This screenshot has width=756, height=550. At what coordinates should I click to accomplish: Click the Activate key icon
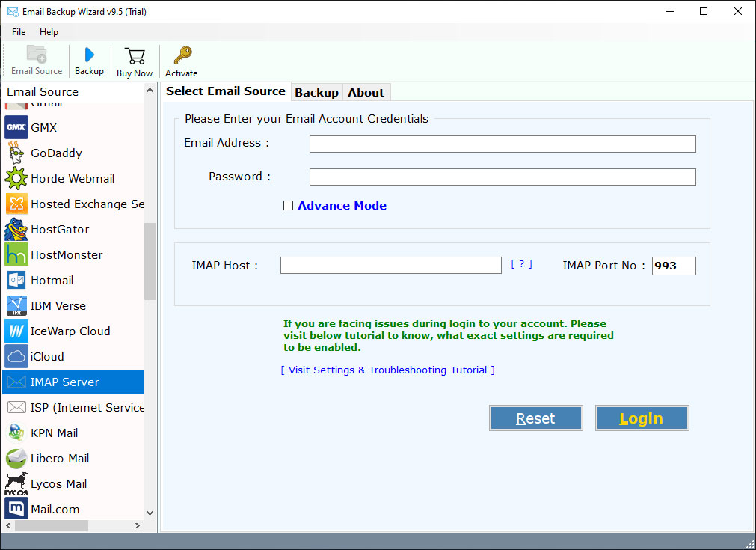(x=182, y=55)
